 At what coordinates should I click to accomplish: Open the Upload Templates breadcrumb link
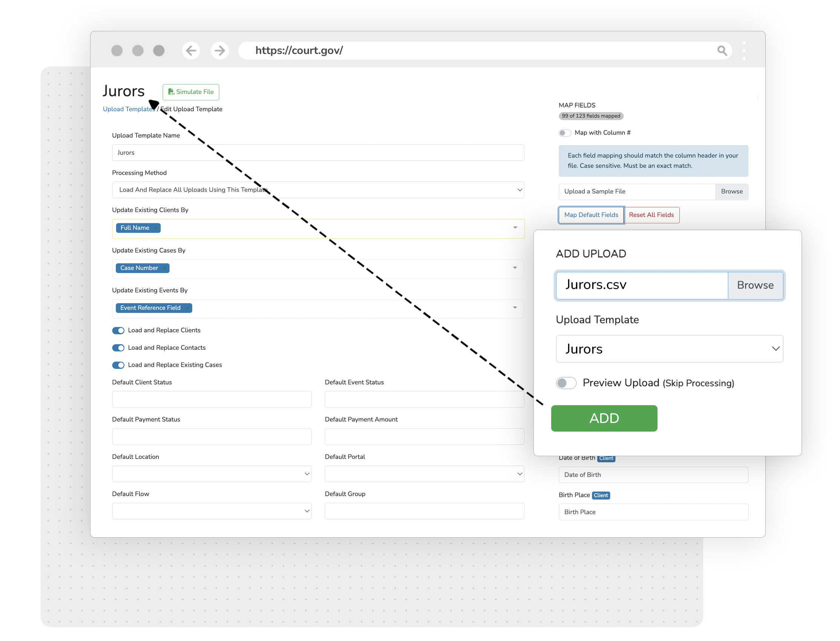(x=129, y=109)
